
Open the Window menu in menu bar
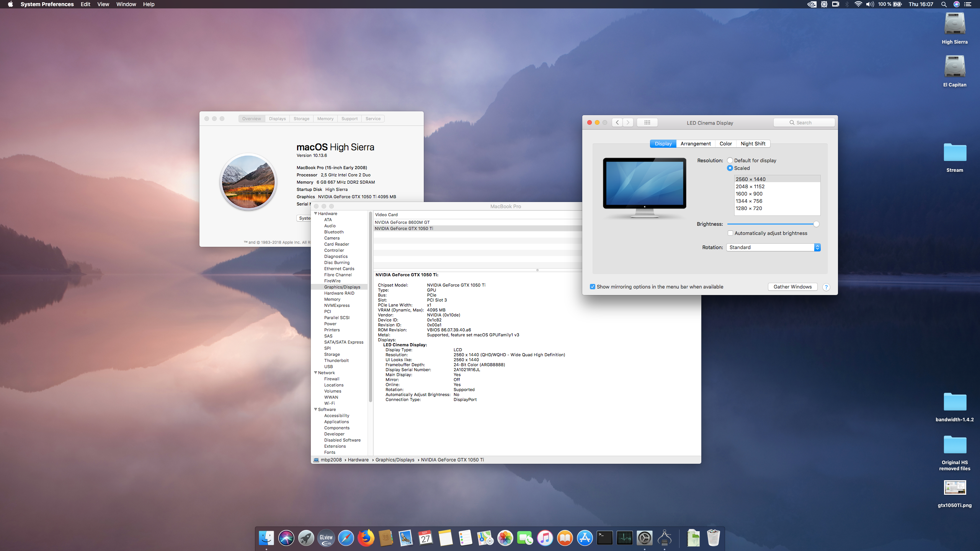(x=126, y=4)
